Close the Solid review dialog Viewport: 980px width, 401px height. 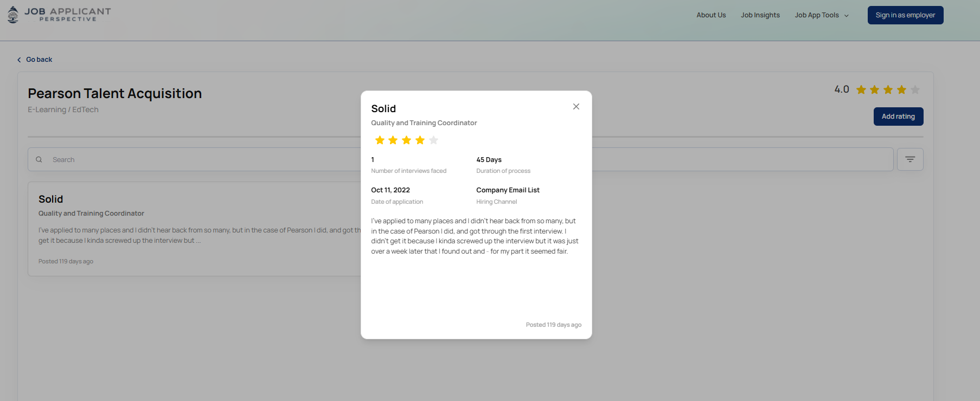click(576, 107)
